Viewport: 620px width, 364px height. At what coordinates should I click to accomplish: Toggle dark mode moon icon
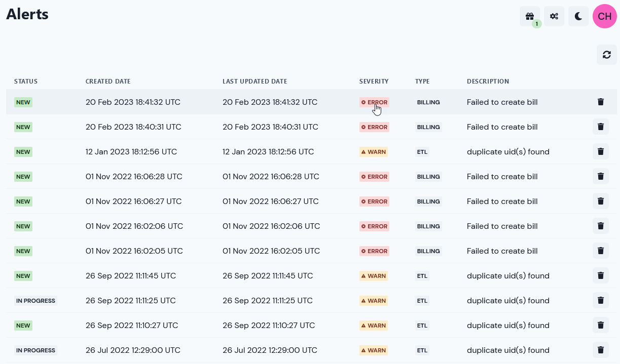pyautogui.click(x=578, y=16)
